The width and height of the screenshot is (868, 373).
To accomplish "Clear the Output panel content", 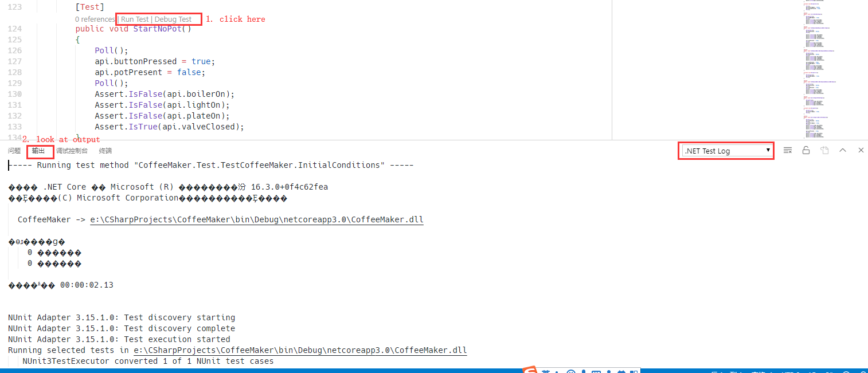I will 788,150.
